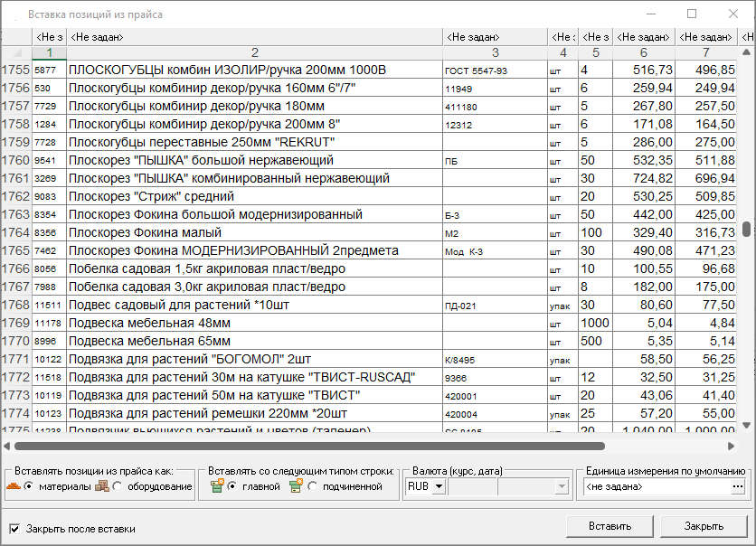This screenshot has width=756, height=546.
Task: Click the ellipsis button for unit of measure
Action: (x=738, y=487)
